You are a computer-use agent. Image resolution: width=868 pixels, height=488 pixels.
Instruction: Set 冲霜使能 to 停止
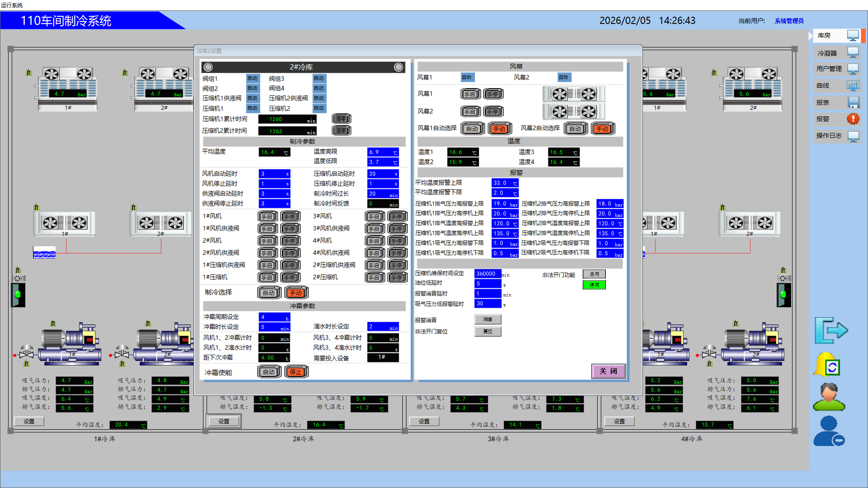tap(296, 372)
